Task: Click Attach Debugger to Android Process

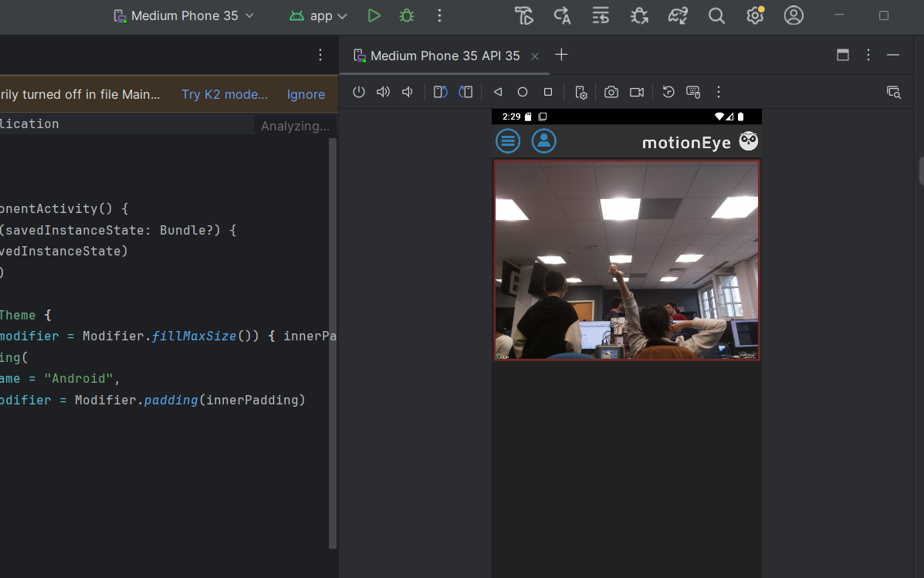Action: coord(639,16)
